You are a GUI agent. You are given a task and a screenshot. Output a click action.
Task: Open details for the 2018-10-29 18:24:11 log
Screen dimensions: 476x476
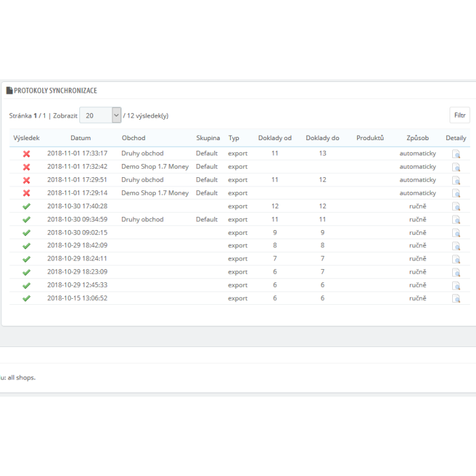pos(456,259)
